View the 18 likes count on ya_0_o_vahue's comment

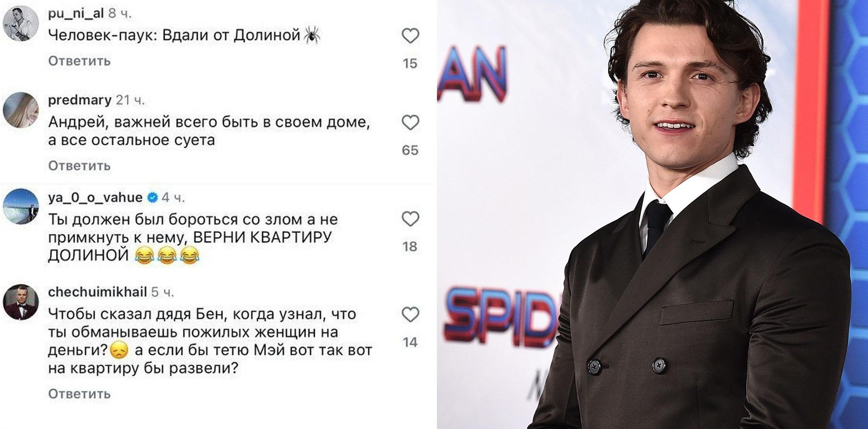(410, 246)
